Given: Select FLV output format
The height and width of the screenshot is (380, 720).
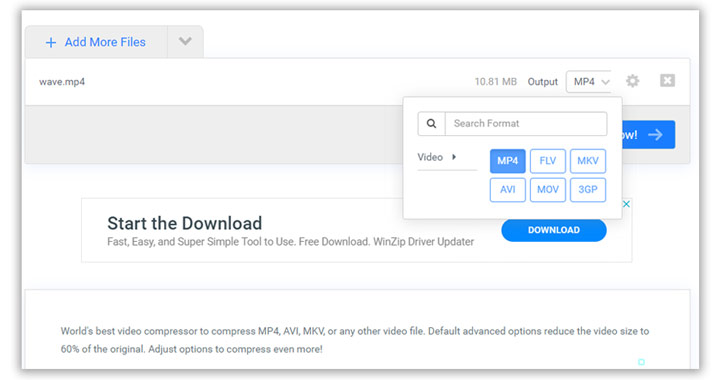Looking at the screenshot, I should click(547, 161).
